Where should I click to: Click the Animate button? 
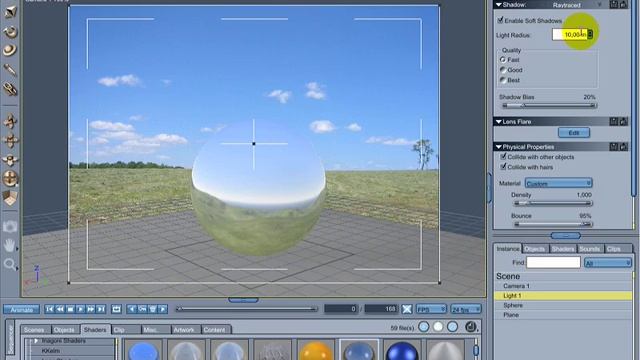pyautogui.click(x=21, y=309)
